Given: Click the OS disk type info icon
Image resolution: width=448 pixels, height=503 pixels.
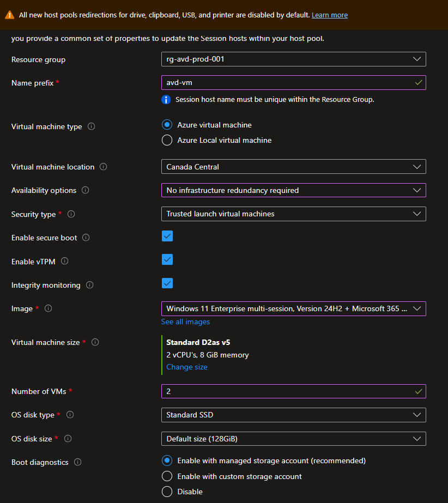Looking at the screenshot, I should 70,415.
